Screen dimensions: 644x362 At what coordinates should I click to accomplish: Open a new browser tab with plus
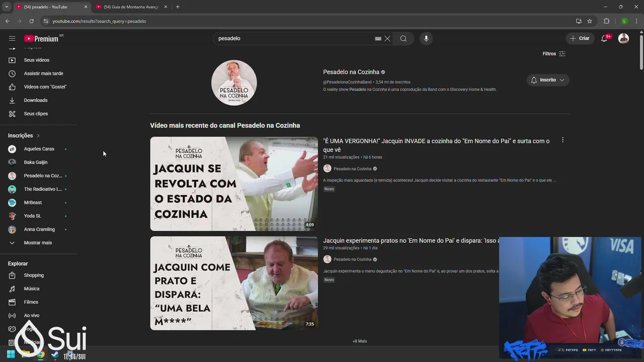pos(178,7)
